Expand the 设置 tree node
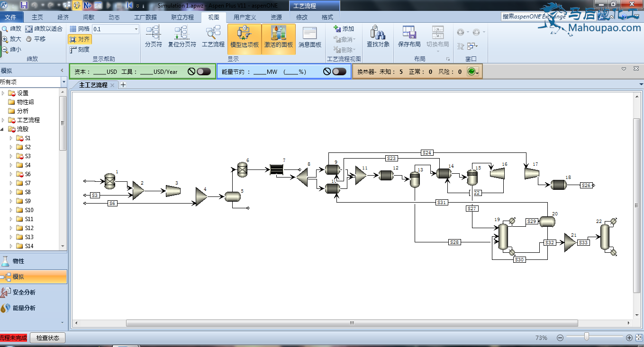 tap(3, 93)
